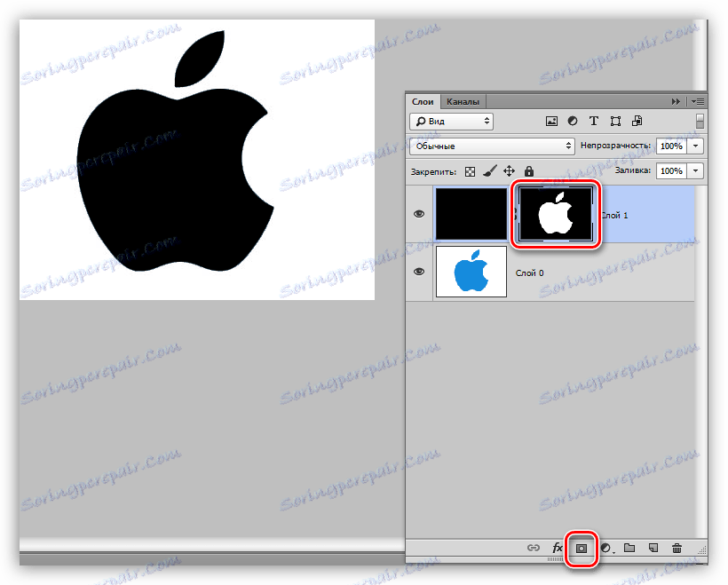The height and width of the screenshot is (585, 728).
Task: Select the Слой 0 blue apple thumbnail
Action: (x=471, y=272)
